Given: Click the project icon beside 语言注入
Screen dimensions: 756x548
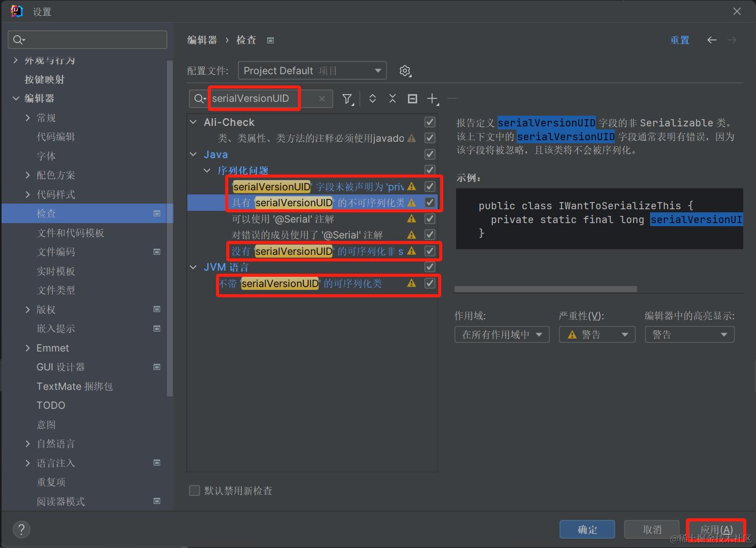Looking at the screenshot, I should pyautogui.click(x=157, y=463).
